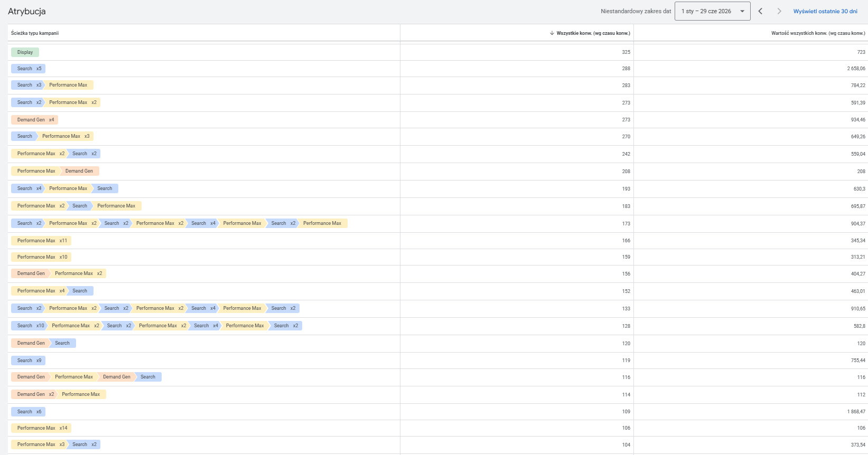
Task: Sort by 'Wartość wszystkich konw.' column header
Action: [x=818, y=33]
